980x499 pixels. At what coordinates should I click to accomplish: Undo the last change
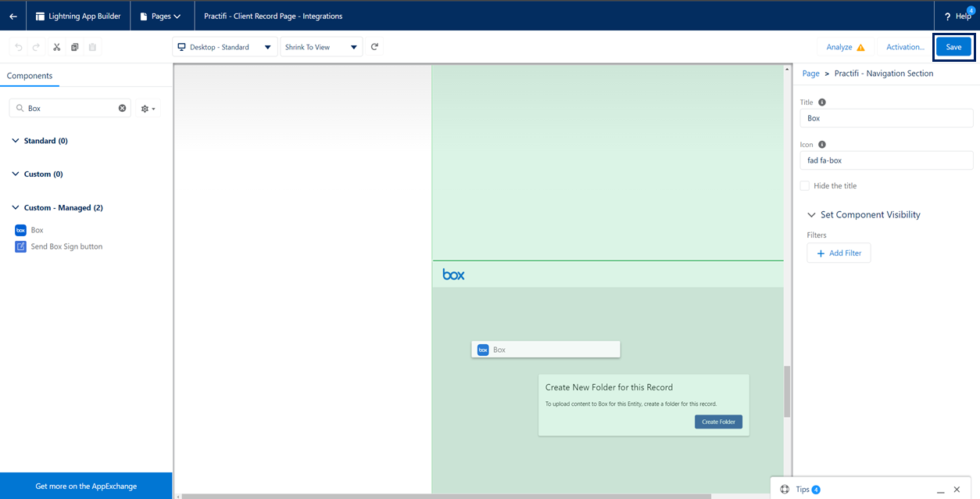pos(20,47)
